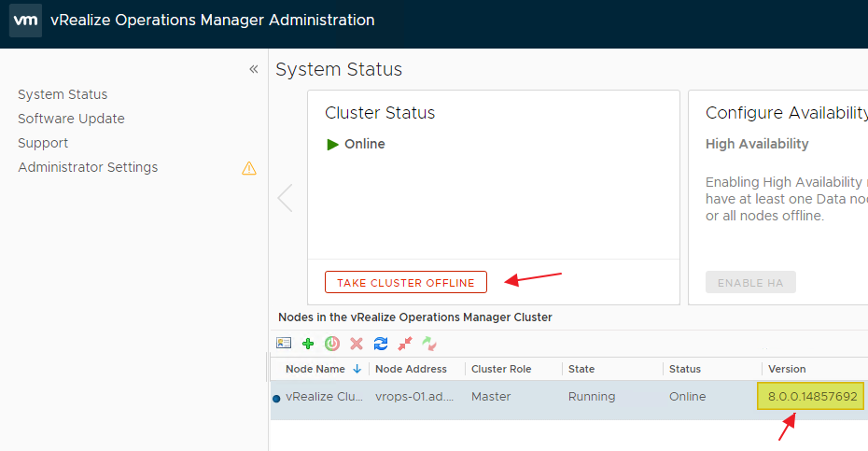Click the Enable HA button
The image size is (868, 451).
point(750,283)
